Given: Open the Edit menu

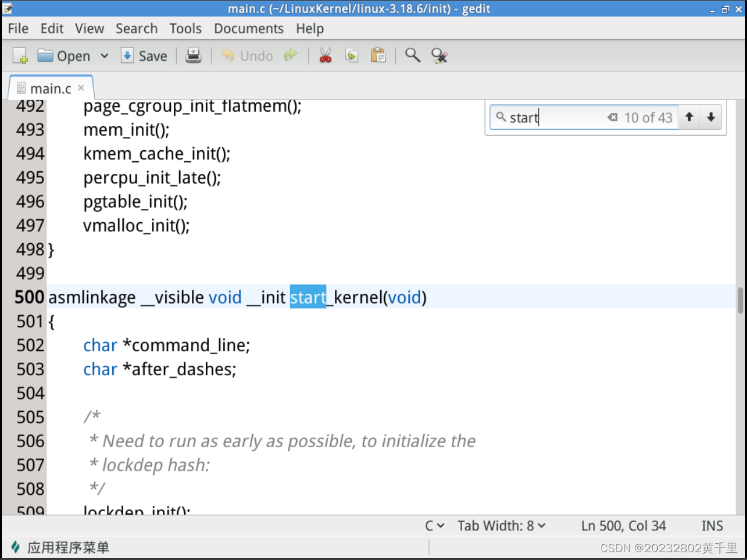Looking at the screenshot, I should point(52,28).
